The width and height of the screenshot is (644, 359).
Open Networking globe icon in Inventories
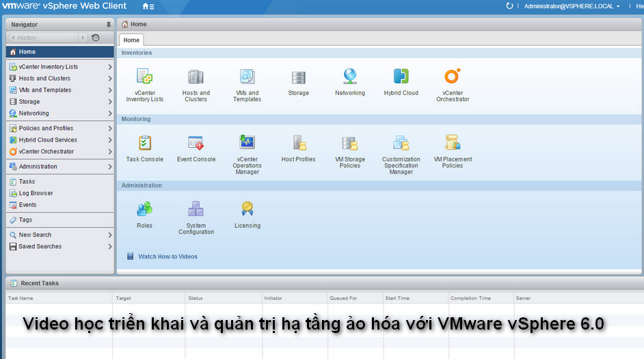[350, 77]
